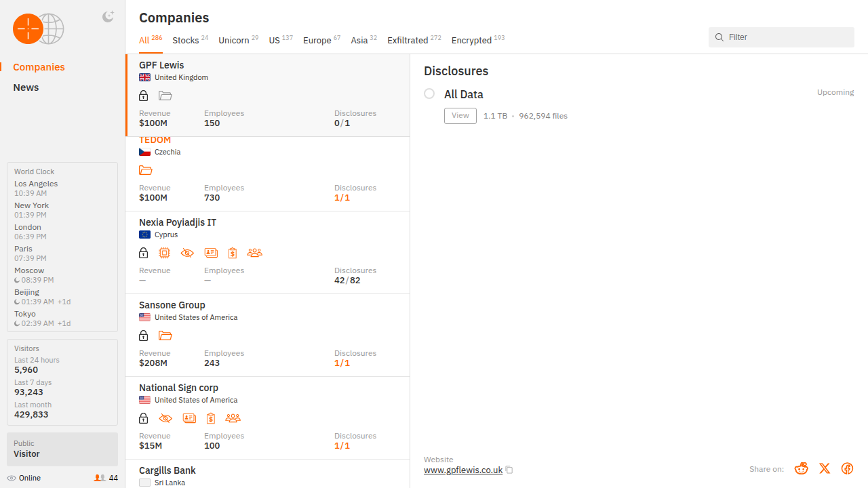The width and height of the screenshot is (868, 488).
Task: Click the lock icon under GPF Lewis
Action: click(143, 96)
